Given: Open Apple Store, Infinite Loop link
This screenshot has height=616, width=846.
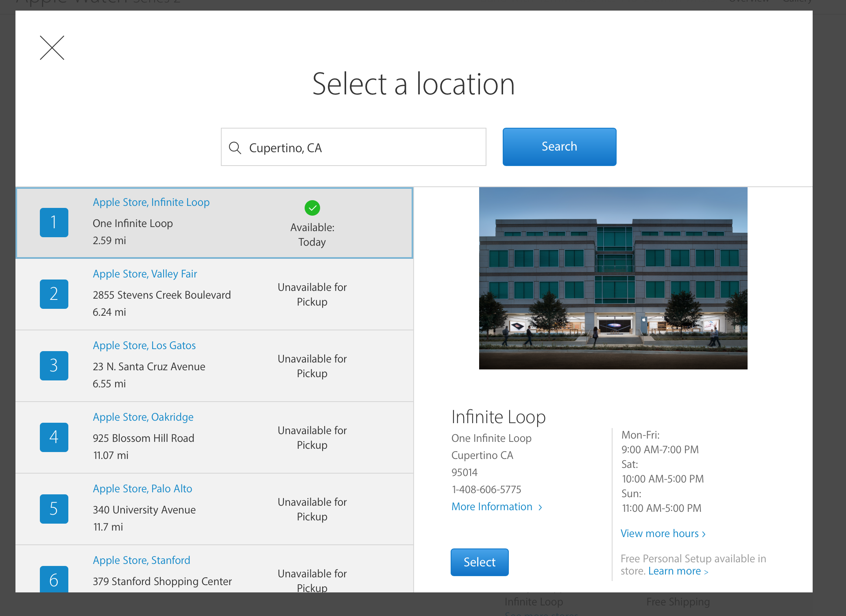Looking at the screenshot, I should tap(151, 202).
